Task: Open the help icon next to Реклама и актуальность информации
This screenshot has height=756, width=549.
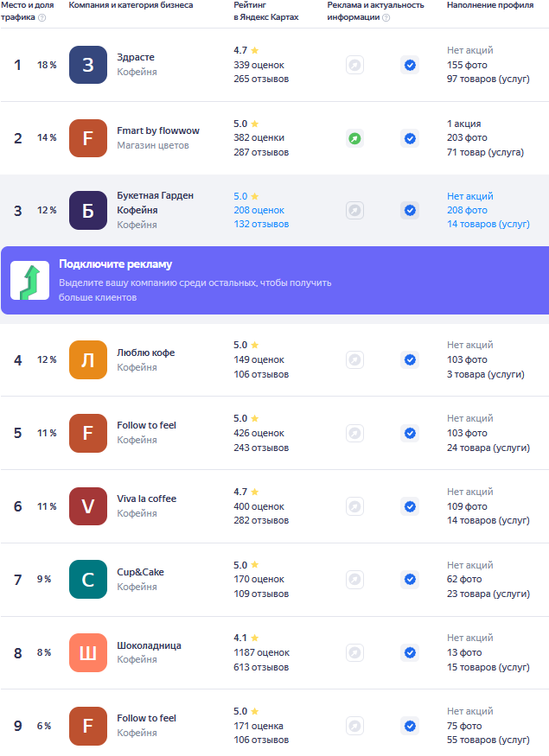Action: point(386,18)
